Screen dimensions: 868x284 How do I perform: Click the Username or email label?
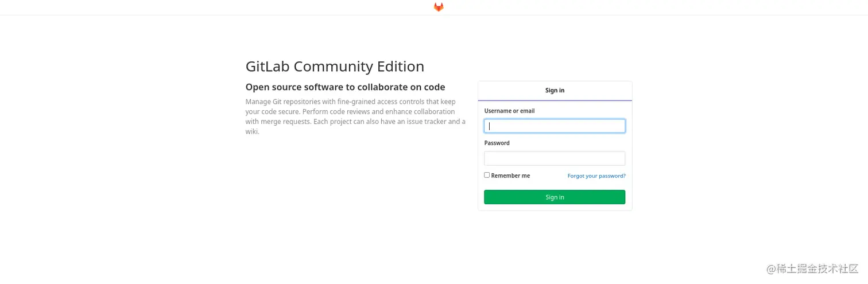[509, 111]
